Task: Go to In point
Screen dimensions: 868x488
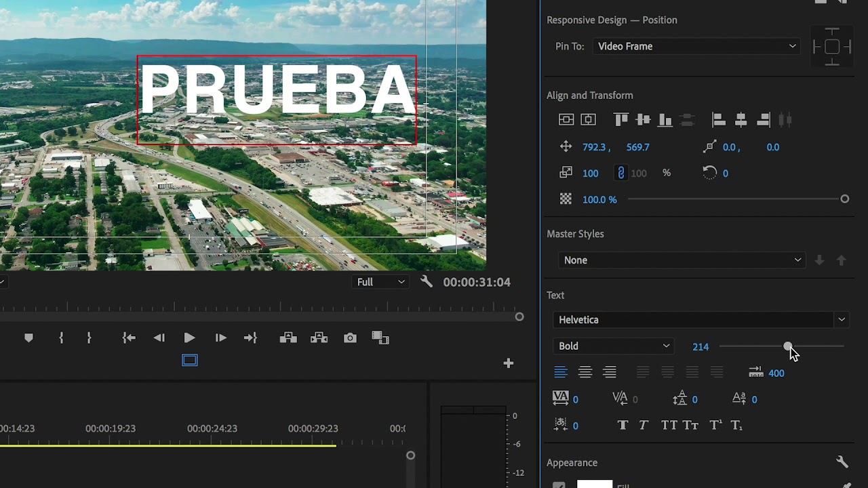Action: 129,338
